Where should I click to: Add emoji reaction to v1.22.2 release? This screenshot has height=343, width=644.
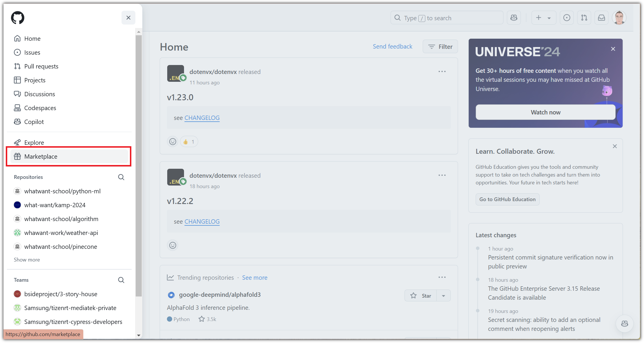point(173,245)
